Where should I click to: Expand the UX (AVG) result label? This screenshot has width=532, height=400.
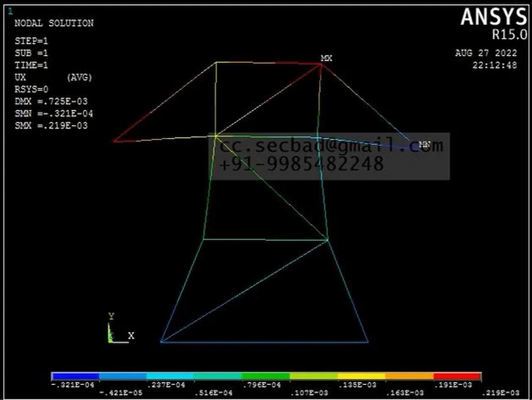pyautogui.click(x=54, y=77)
